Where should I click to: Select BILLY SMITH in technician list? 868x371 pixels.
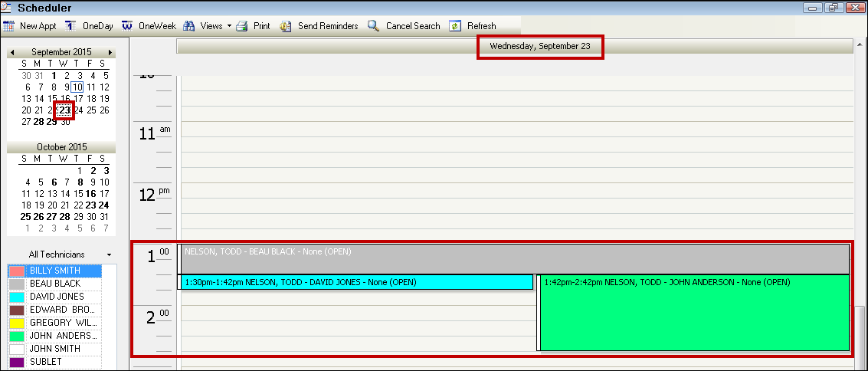tap(54, 271)
